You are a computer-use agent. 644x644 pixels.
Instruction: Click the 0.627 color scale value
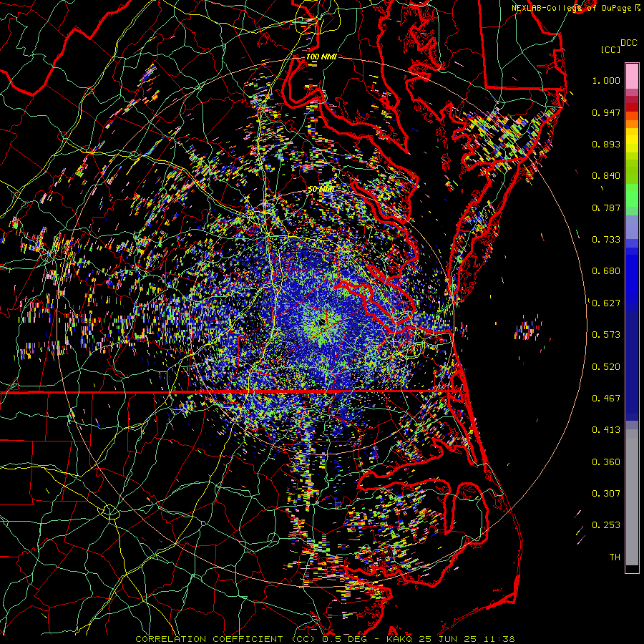click(606, 303)
